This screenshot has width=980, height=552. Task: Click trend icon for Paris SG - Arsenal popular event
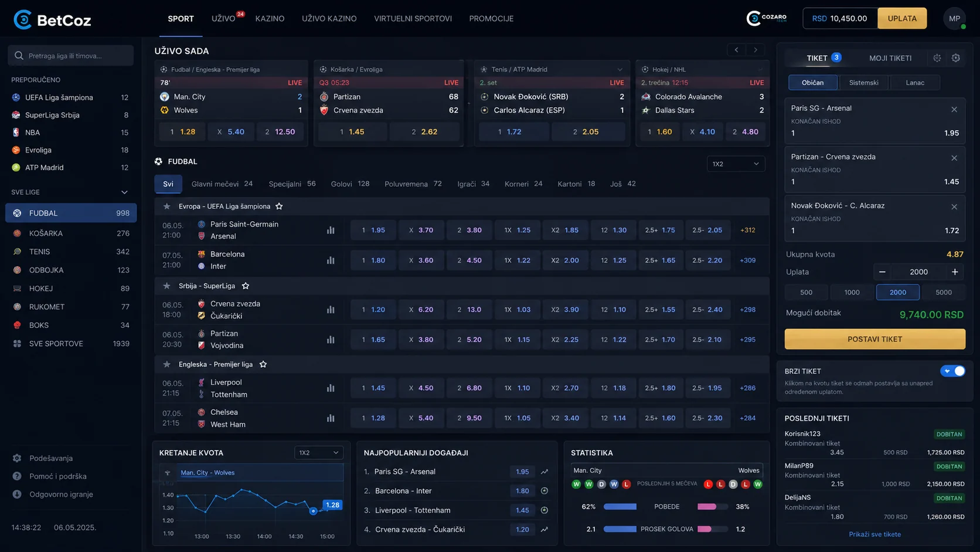[545, 472]
